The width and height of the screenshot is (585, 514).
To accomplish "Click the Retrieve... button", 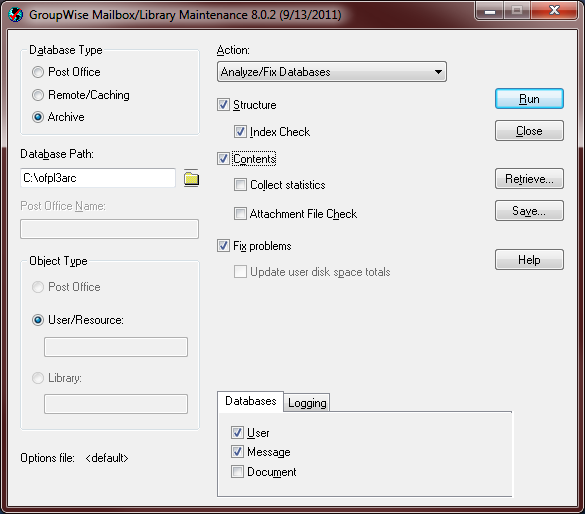I will tap(529, 179).
